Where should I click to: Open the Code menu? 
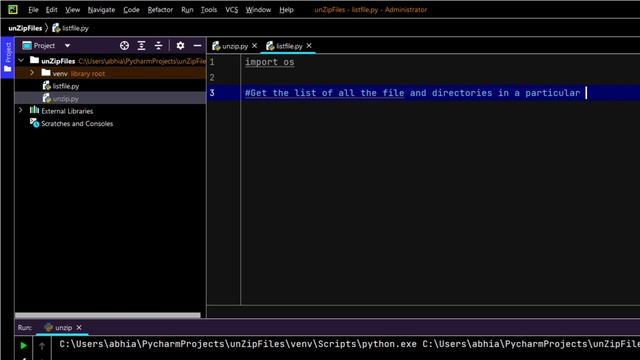pyautogui.click(x=131, y=10)
